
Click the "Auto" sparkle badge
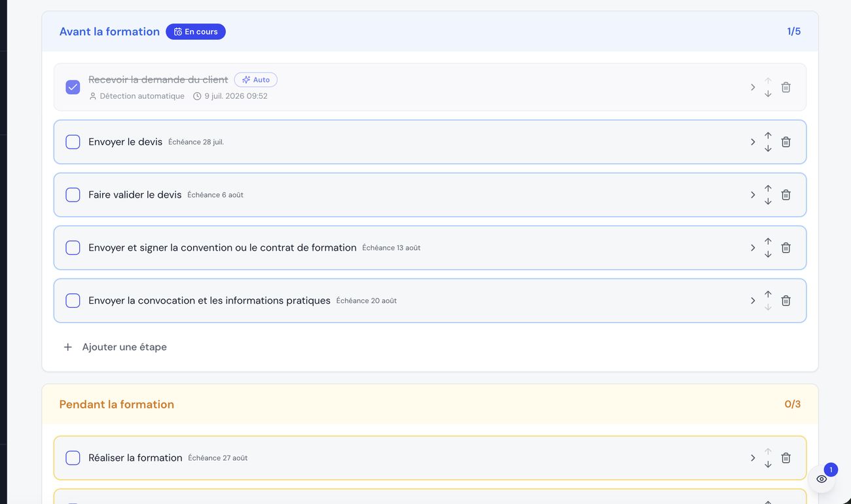[256, 80]
